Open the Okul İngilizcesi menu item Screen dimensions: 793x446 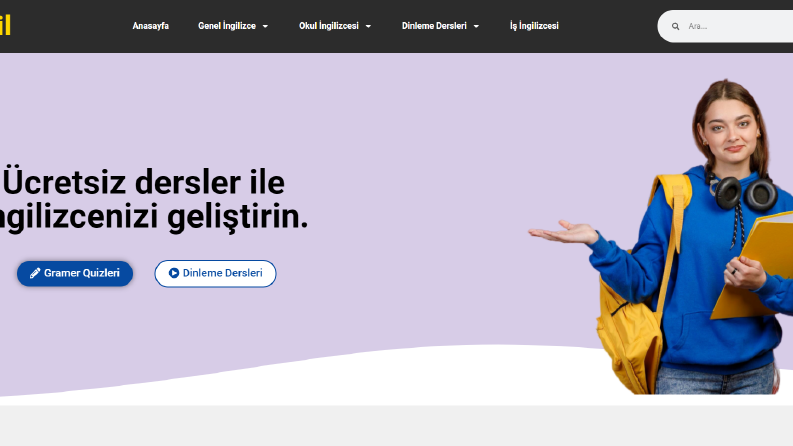coord(329,26)
